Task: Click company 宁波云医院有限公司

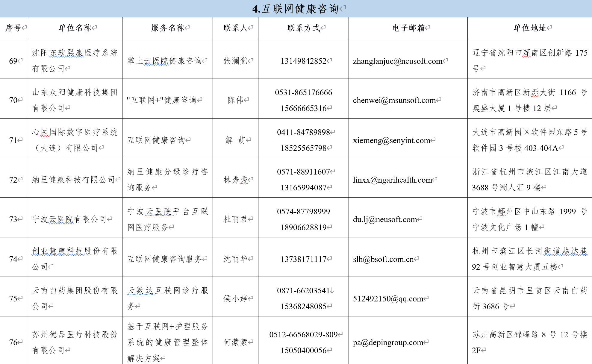Action: coord(69,219)
